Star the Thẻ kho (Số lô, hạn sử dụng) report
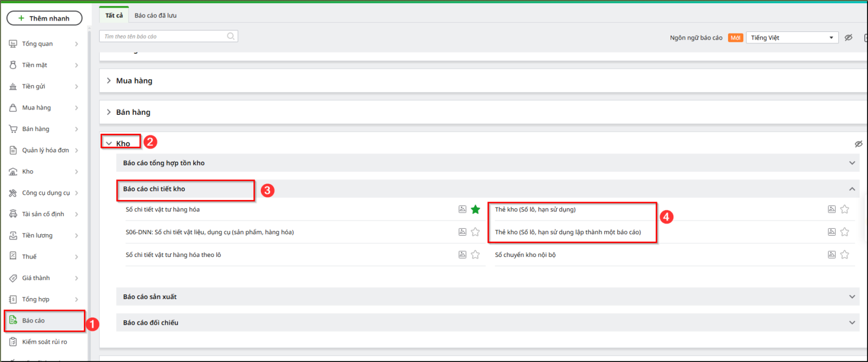This screenshot has height=362, width=868. (x=845, y=210)
